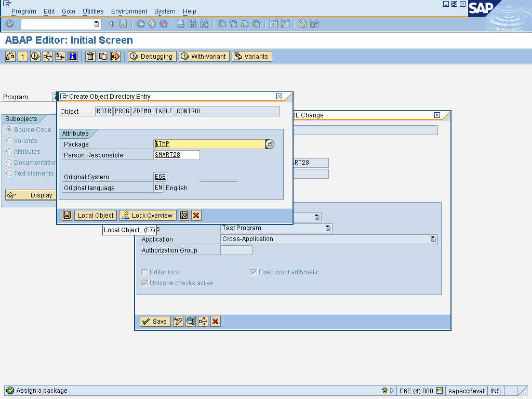532x399 pixels.
Task: Click the Variants button
Action: (252, 56)
